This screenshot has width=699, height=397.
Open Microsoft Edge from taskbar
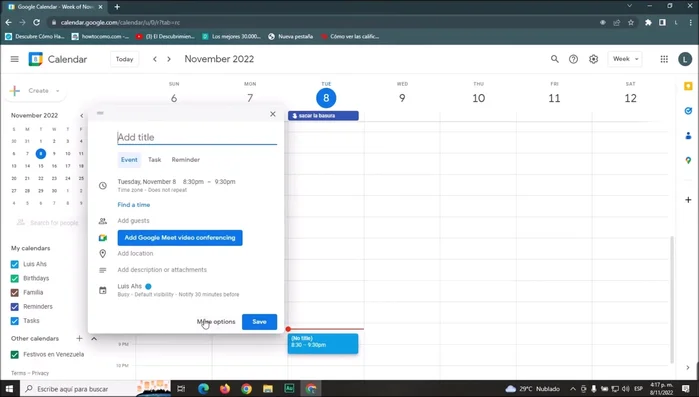pos(203,389)
